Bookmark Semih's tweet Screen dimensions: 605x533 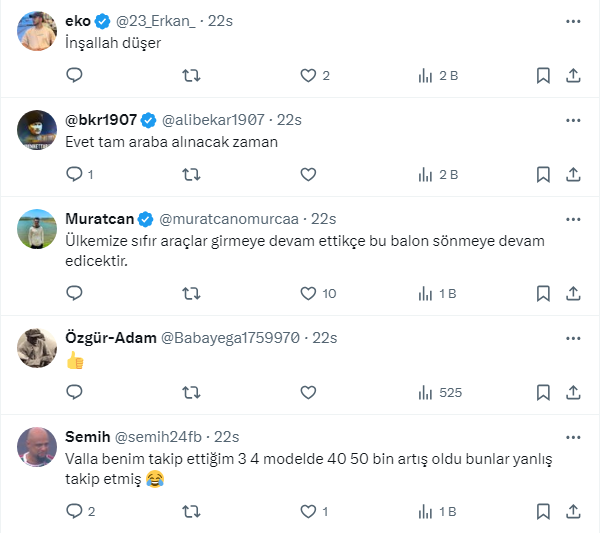pos(543,511)
